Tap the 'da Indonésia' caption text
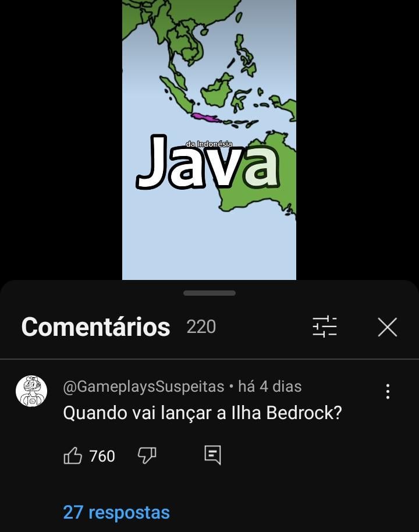The height and width of the screenshot is (532, 419). [209, 144]
